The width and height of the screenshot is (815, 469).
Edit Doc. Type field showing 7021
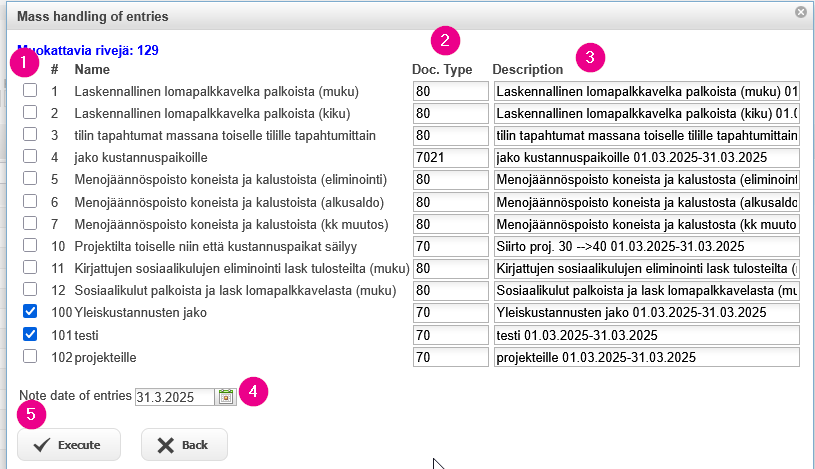[451, 158]
